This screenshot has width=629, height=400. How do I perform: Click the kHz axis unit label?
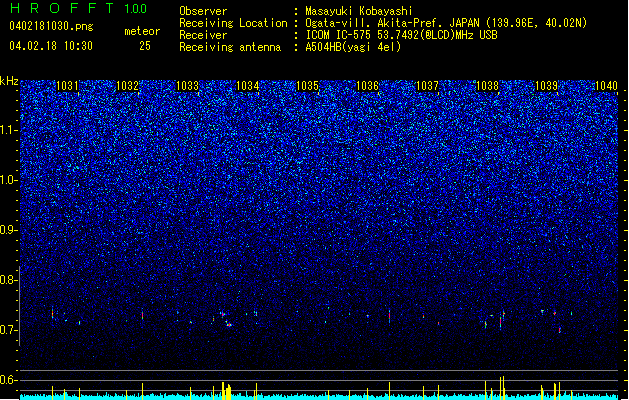click(9, 81)
